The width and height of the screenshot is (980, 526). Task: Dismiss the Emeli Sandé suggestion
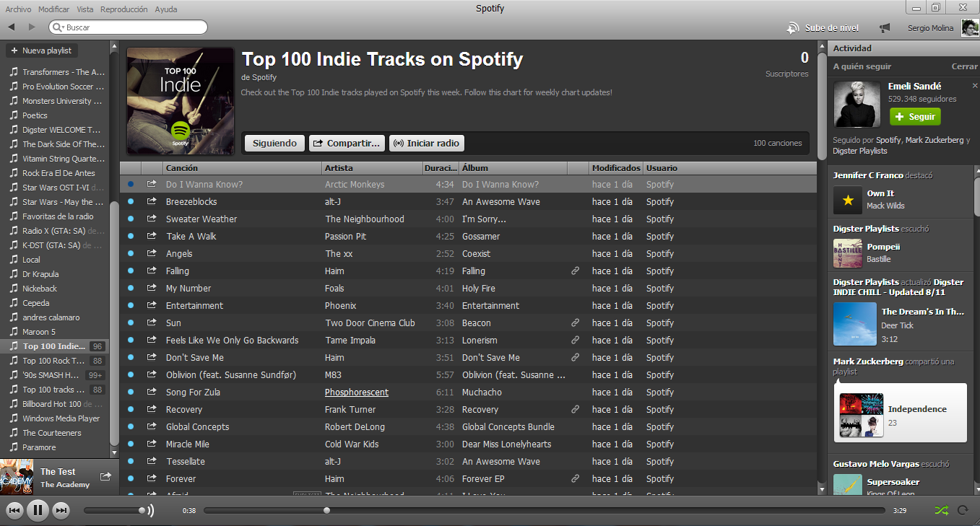coord(974,86)
